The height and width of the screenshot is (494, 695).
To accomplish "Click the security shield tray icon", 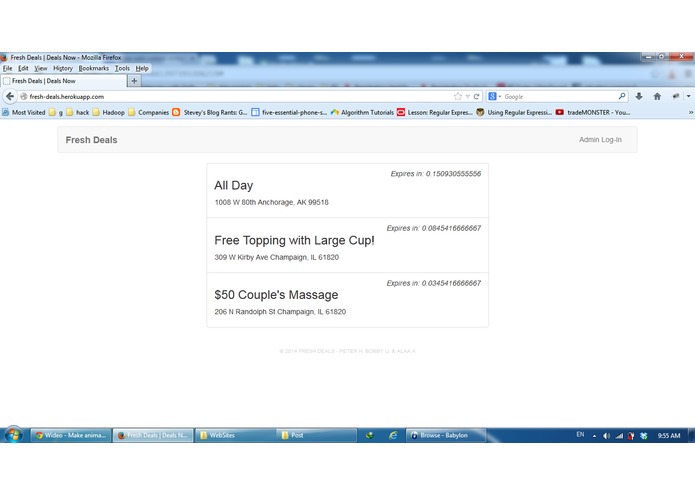I will click(631, 436).
